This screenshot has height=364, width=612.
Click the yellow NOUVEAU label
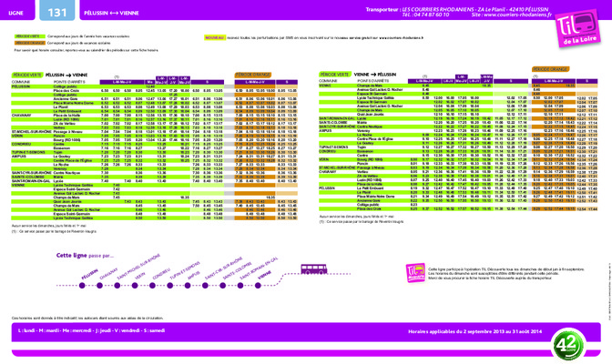tap(215, 38)
